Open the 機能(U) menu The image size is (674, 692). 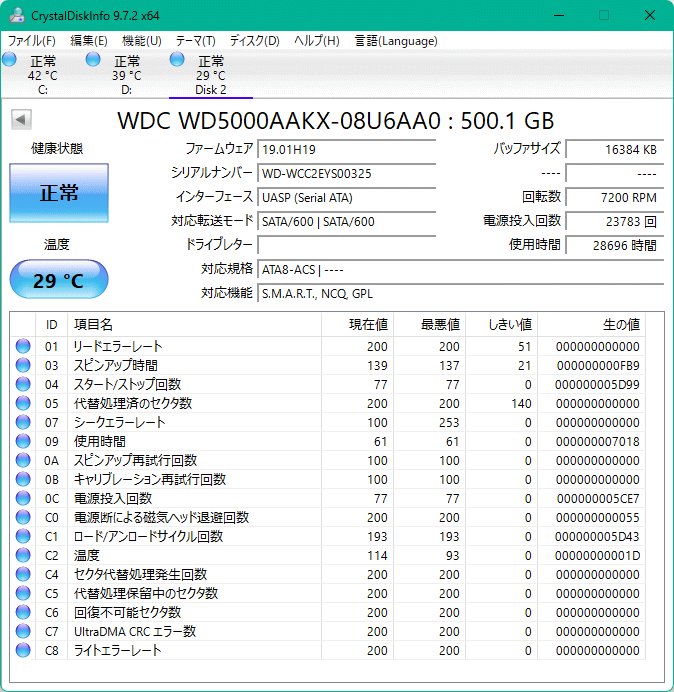click(x=142, y=41)
